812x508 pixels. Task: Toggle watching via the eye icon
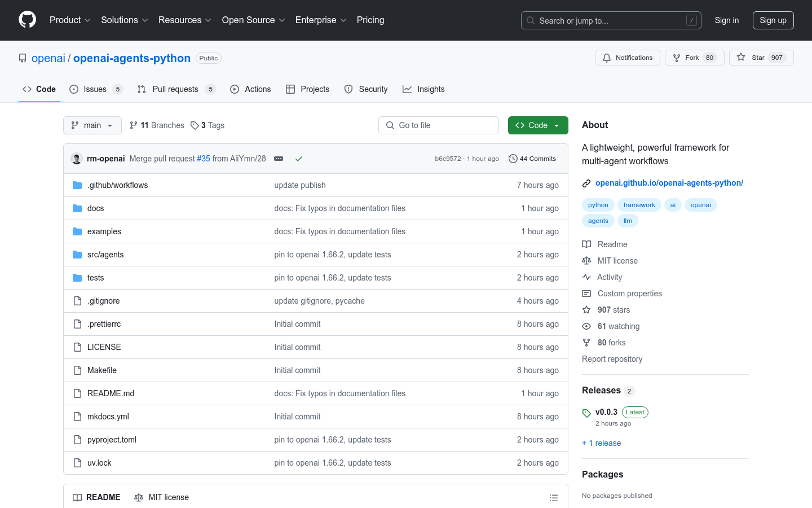click(586, 326)
